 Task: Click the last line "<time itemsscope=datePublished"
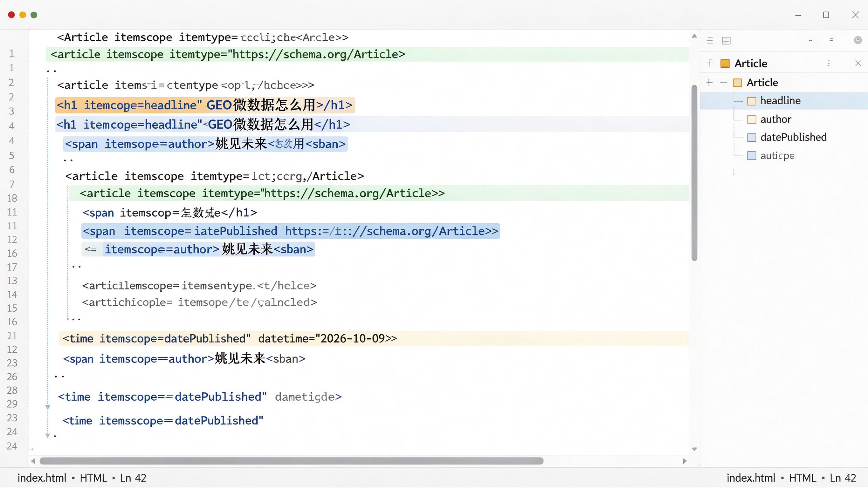163,421
